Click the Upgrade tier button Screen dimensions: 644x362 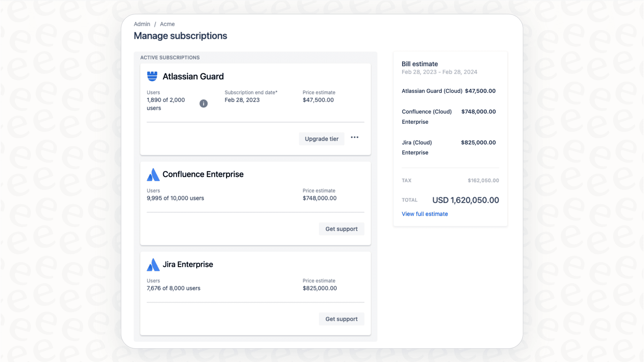pos(322,139)
